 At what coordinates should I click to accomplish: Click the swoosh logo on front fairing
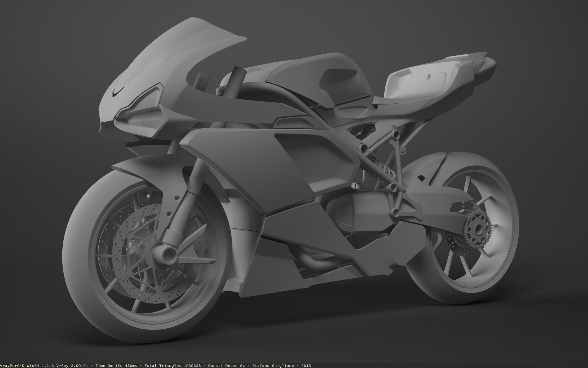tap(119, 92)
